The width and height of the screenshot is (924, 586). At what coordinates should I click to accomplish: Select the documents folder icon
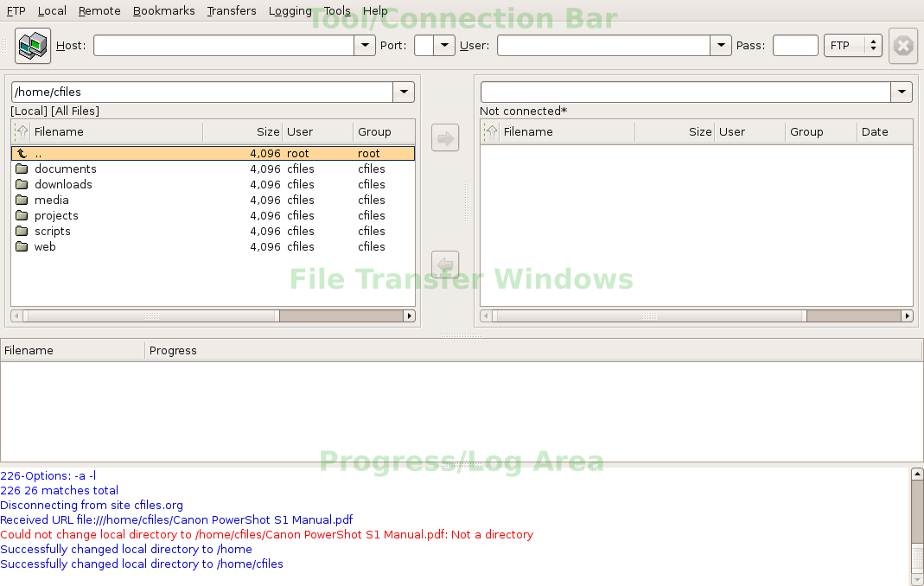22,169
